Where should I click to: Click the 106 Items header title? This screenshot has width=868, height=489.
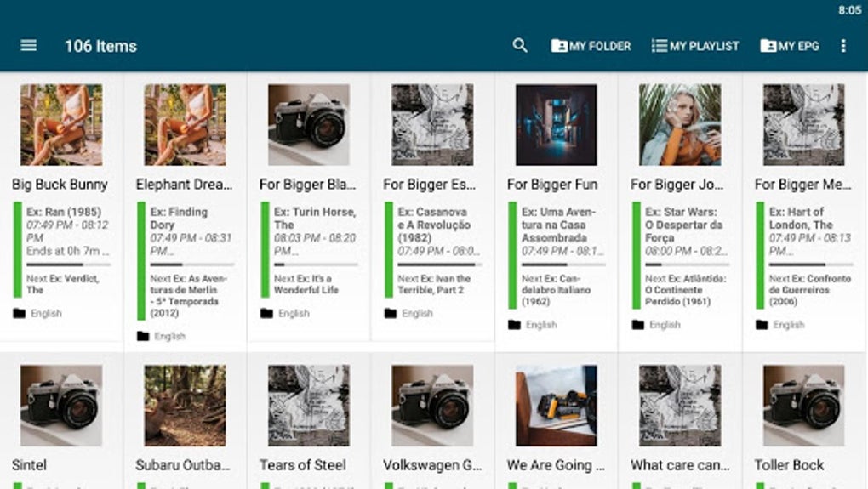pyautogui.click(x=100, y=46)
